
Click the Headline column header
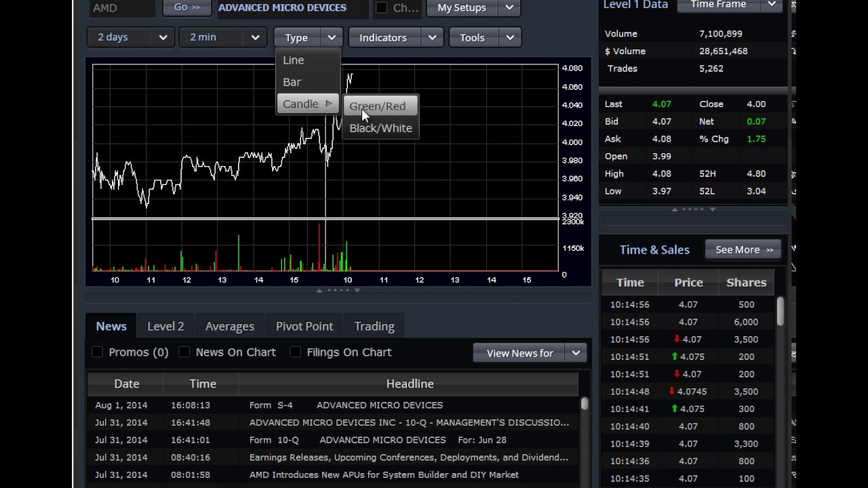click(x=410, y=384)
